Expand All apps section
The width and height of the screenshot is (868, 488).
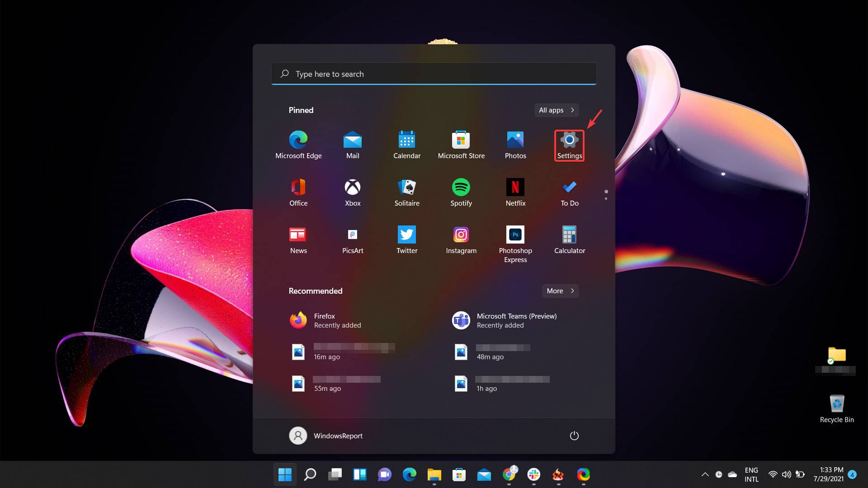point(555,110)
